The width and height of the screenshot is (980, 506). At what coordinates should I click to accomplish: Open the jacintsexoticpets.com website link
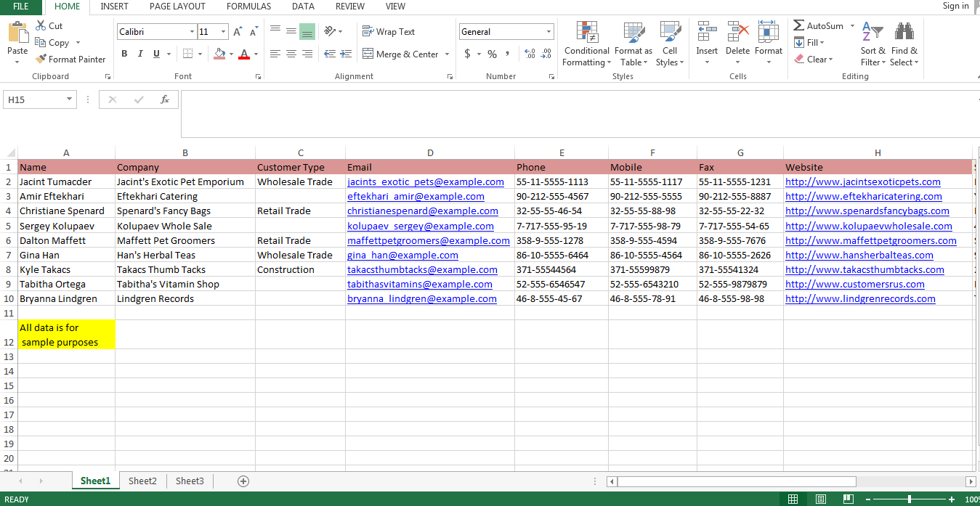pyautogui.click(x=862, y=182)
